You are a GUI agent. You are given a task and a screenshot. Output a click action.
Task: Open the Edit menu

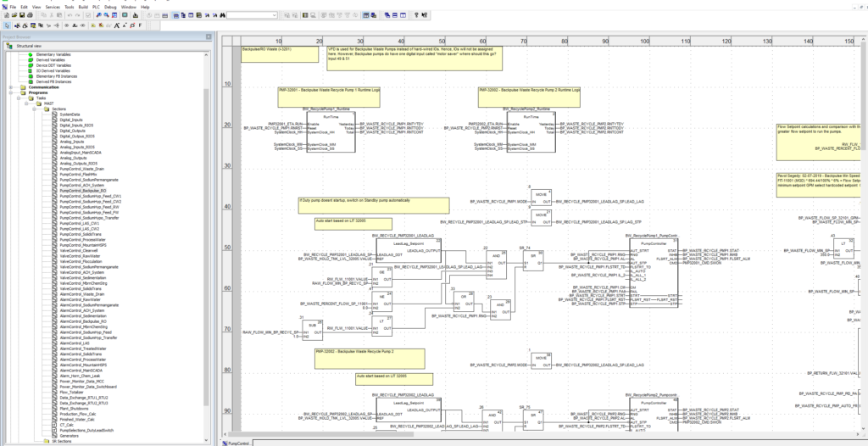24,7
